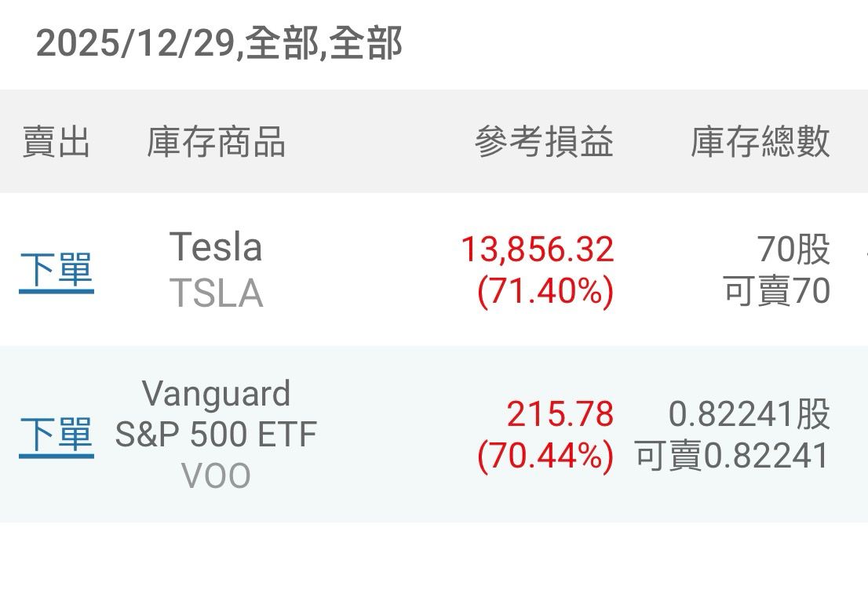Viewport: 868px width, 597px height.
Task: Select the Vanguard S&P 500 ETF name
Action: point(216,413)
